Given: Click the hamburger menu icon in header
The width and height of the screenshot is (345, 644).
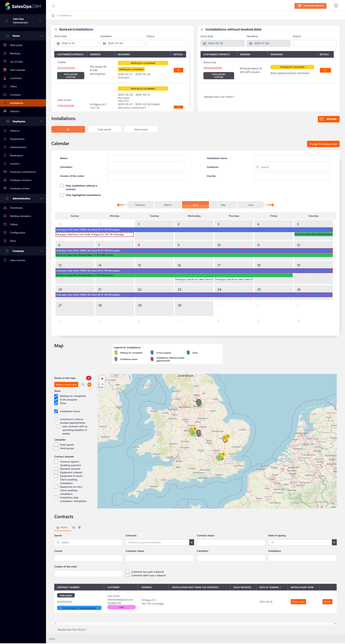Looking at the screenshot, I should click(x=53, y=6).
